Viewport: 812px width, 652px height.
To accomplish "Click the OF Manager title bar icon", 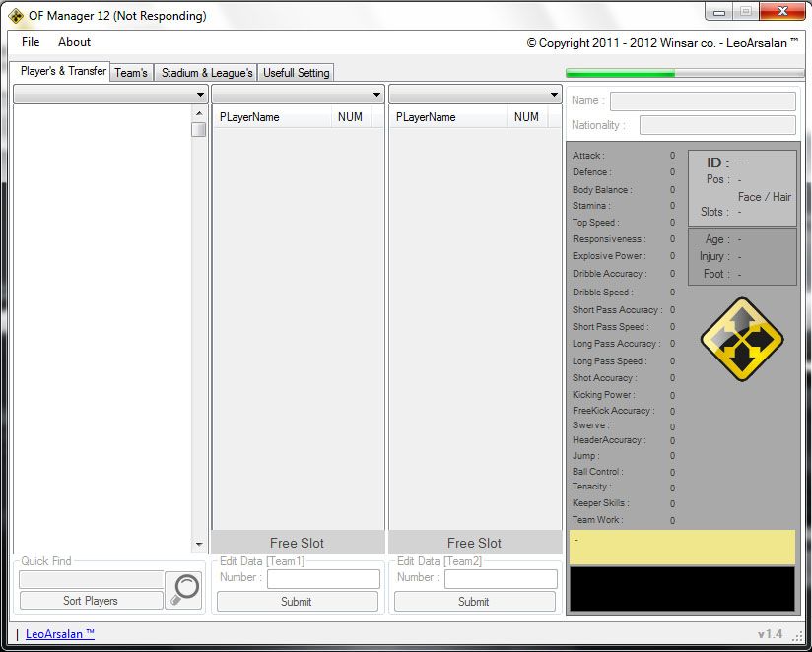I will point(16,16).
